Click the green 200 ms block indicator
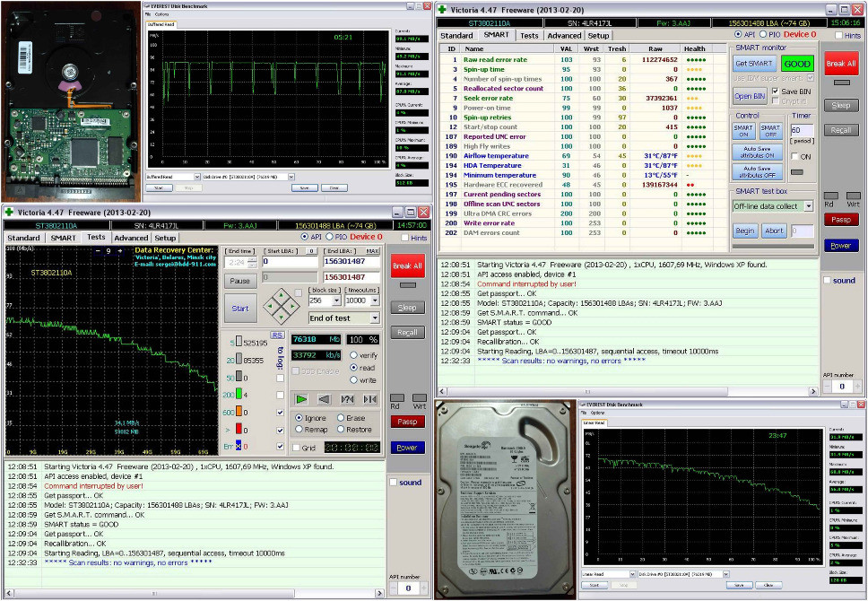The height and width of the screenshot is (601, 868). point(239,395)
